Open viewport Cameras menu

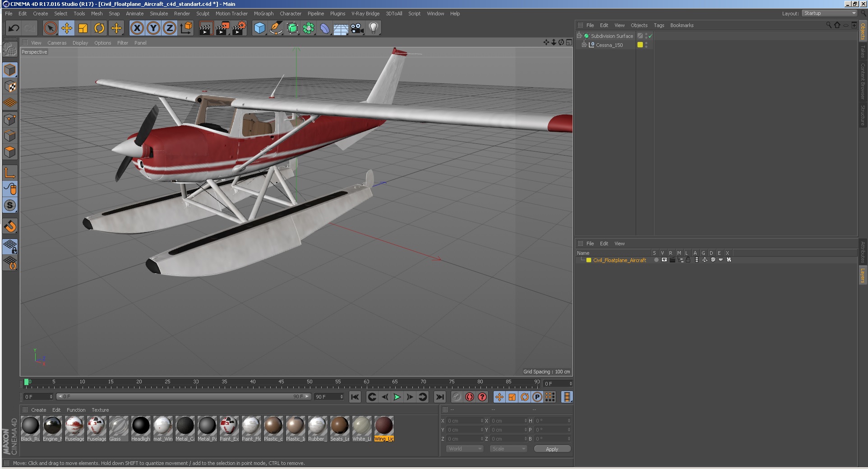[x=57, y=43]
